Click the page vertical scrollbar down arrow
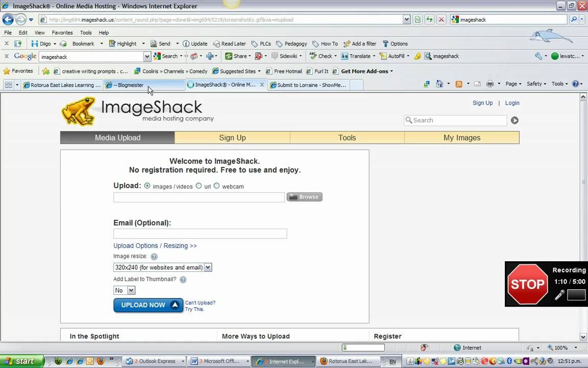588x368 pixels. pyautogui.click(x=583, y=337)
